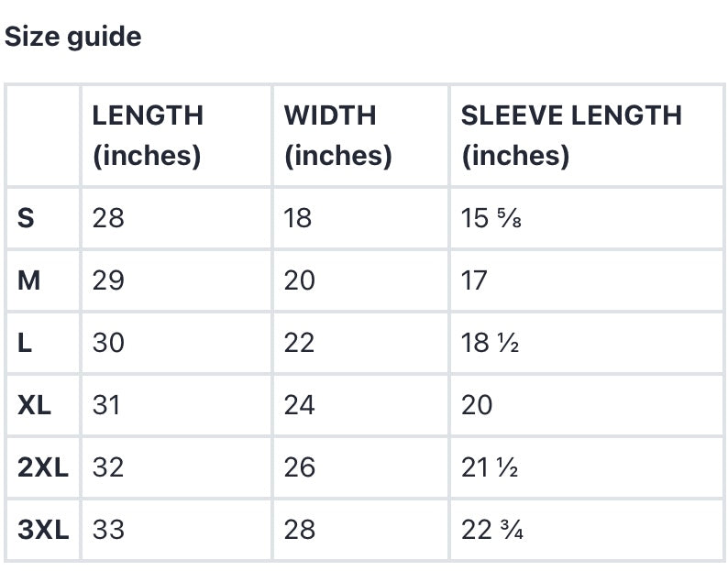Click the sleeve length 17 cell

pos(475,280)
